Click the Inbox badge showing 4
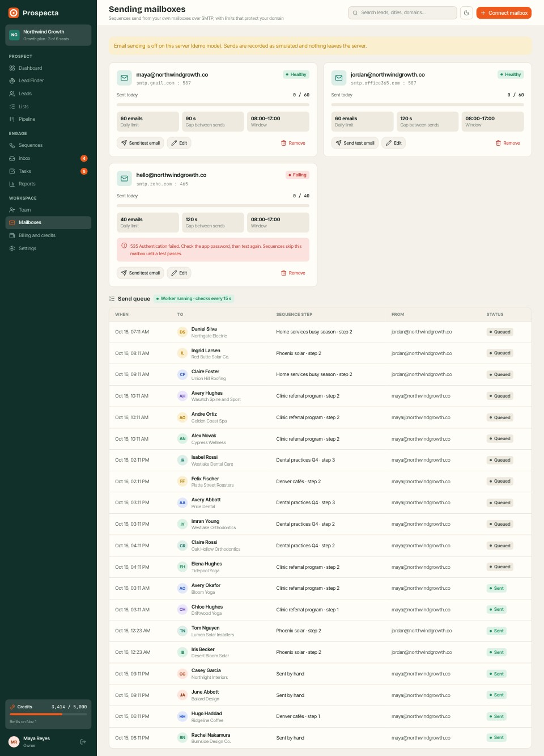544x756 pixels. point(84,158)
